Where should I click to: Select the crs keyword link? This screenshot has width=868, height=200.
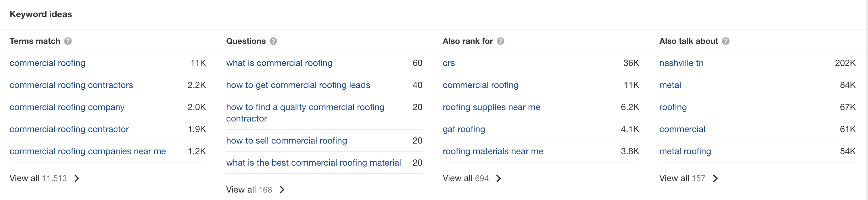[x=448, y=63]
